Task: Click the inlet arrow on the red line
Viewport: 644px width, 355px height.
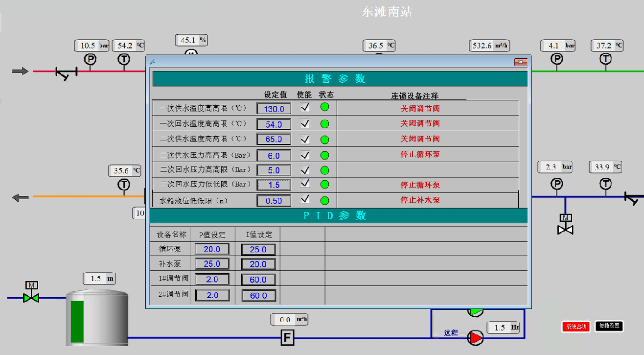Action: [20, 71]
